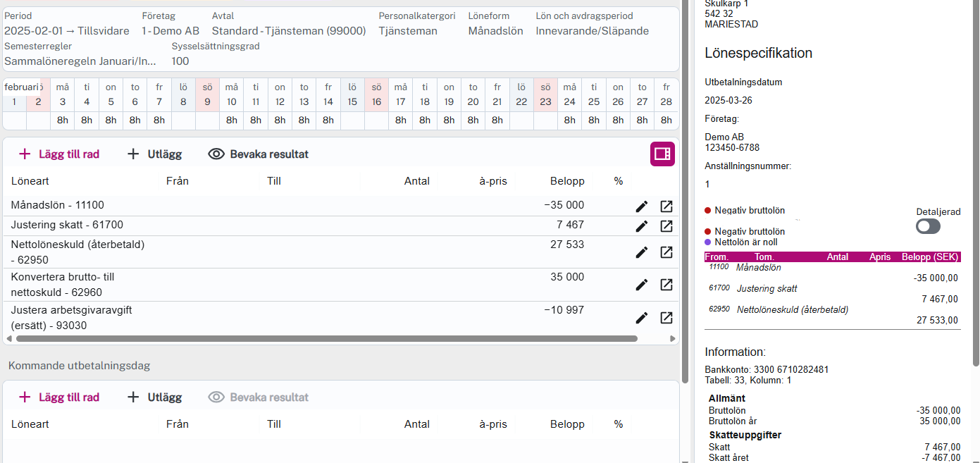Select the Belopp column header in top table
This screenshot has height=463, width=980.
567,181
